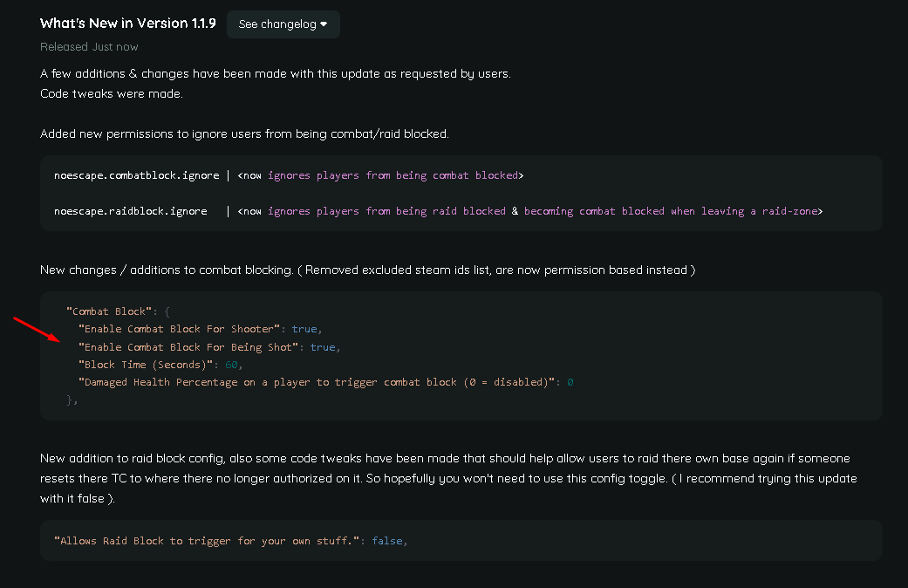Image resolution: width=908 pixels, height=588 pixels.
Task: Click the "Combat Block" key in config
Action: (x=108, y=311)
